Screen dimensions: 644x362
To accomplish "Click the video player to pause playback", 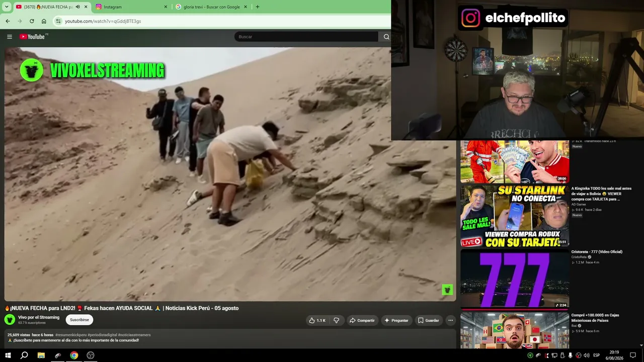I will coord(230,174).
